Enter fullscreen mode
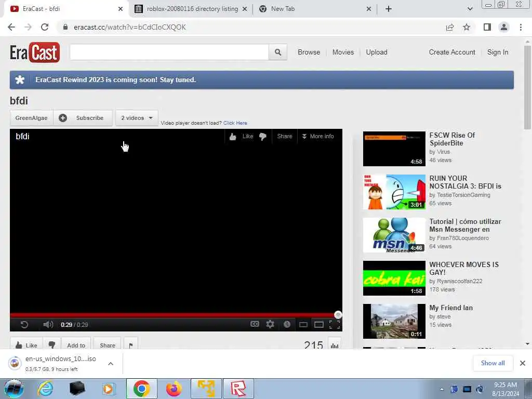532x399 pixels. click(x=335, y=325)
